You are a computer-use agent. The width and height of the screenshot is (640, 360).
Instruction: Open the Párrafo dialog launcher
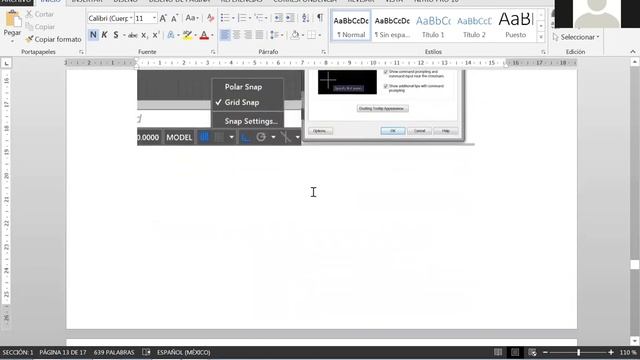click(x=324, y=52)
